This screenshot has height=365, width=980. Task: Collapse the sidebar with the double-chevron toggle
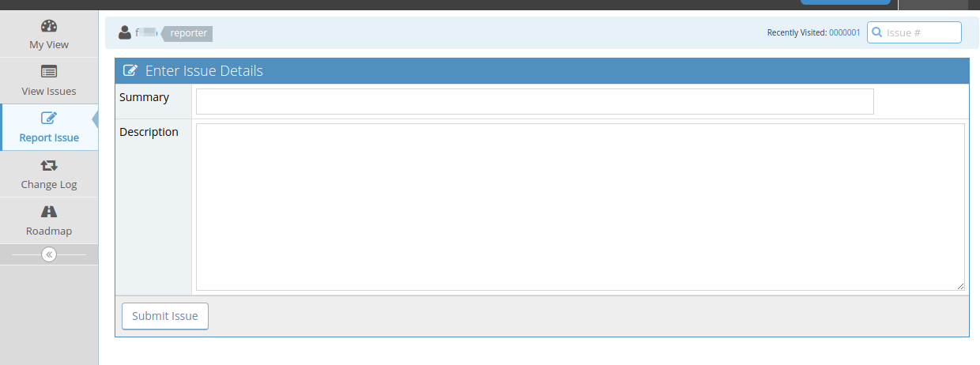click(x=49, y=254)
